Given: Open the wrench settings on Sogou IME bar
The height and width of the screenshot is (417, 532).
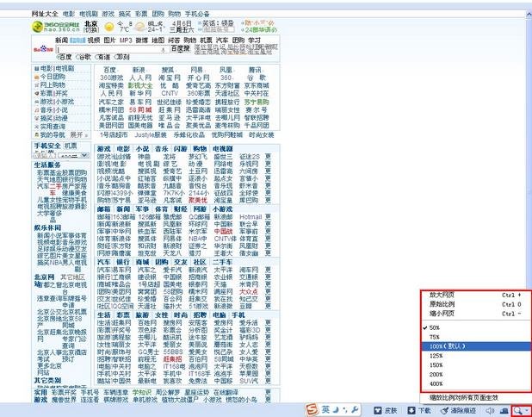Looking at the screenshot, I should (355, 409).
